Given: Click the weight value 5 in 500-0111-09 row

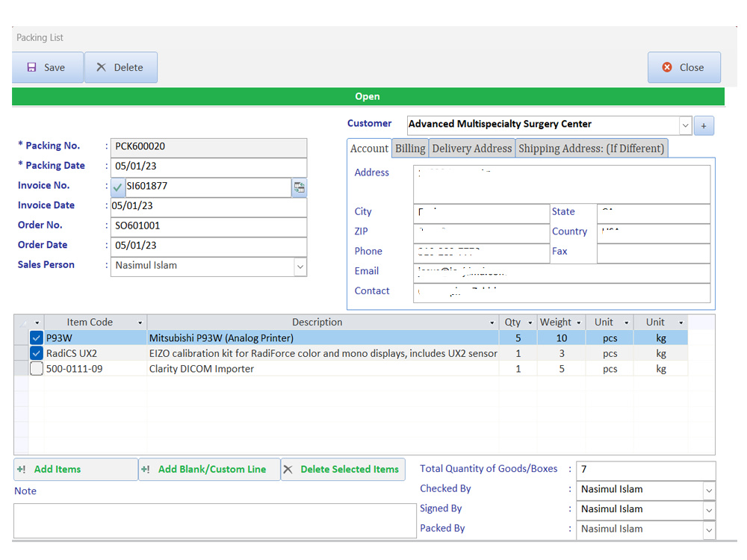Looking at the screenshot, I should 562,369.
